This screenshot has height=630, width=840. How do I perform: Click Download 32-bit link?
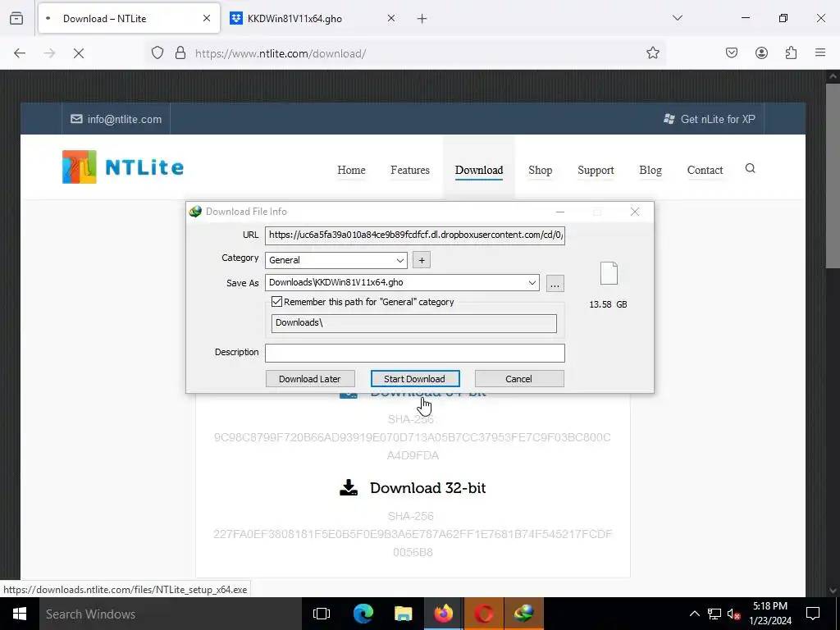(427, 488)
